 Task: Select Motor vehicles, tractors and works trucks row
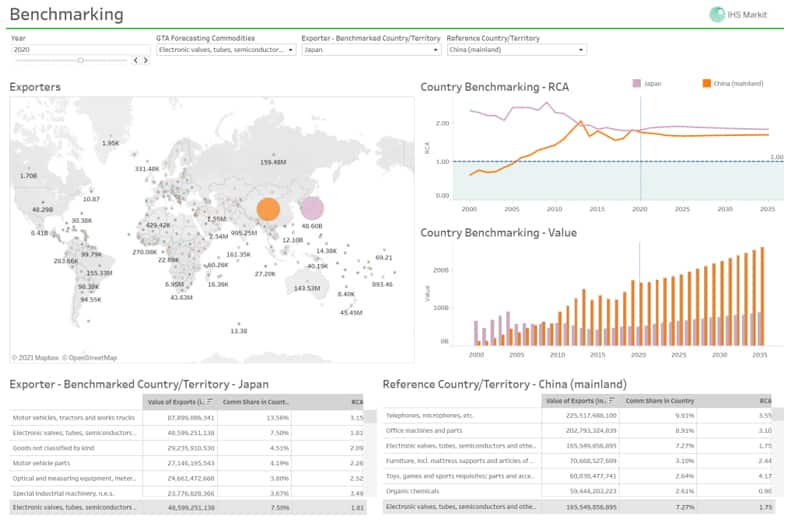73,418
